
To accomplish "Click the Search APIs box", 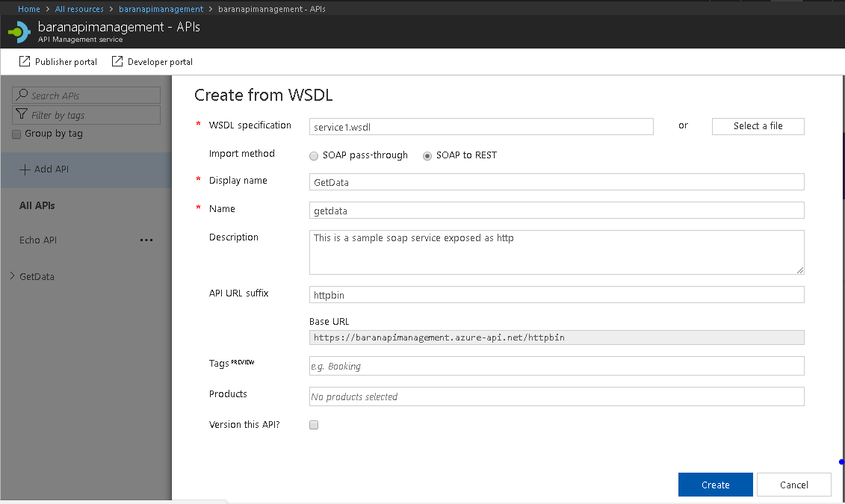I will pos(86,96).
